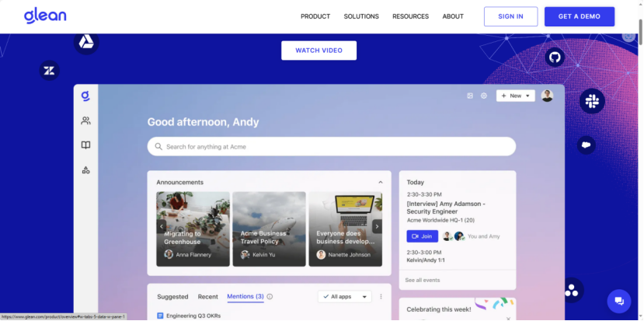Collapse the Announcements section chevron

[381, 182]
